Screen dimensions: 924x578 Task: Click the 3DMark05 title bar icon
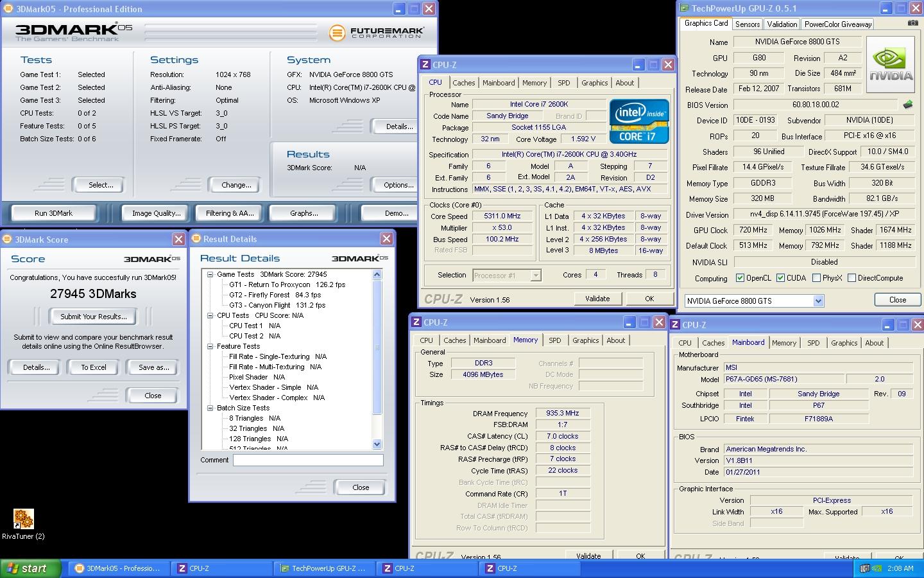pos(7,9)
